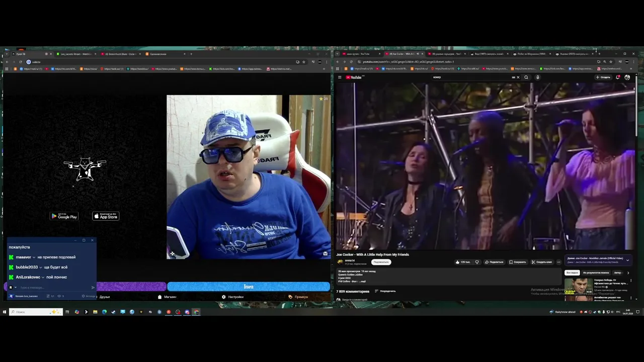Open comment sort Упорядочить menu
Viewport: 644px width, 362px height.
point(385,291)
